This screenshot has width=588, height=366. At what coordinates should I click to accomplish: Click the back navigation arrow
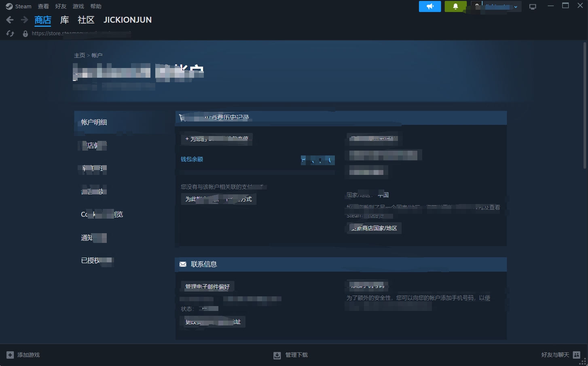10,20
